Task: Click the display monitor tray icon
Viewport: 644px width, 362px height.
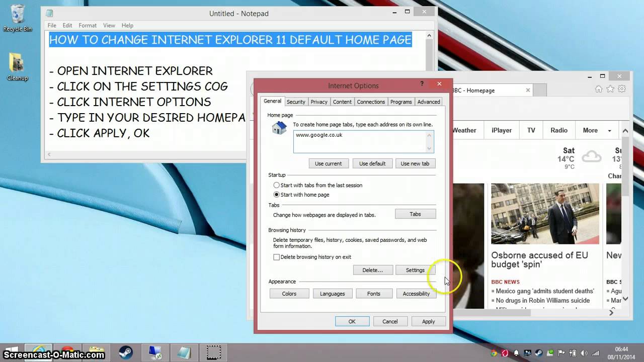Action: click(x=527, y=353)
